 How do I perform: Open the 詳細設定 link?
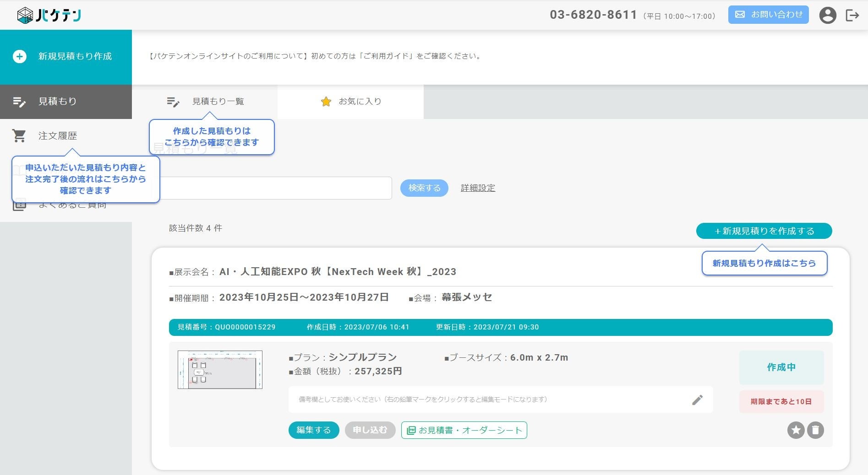478,188
